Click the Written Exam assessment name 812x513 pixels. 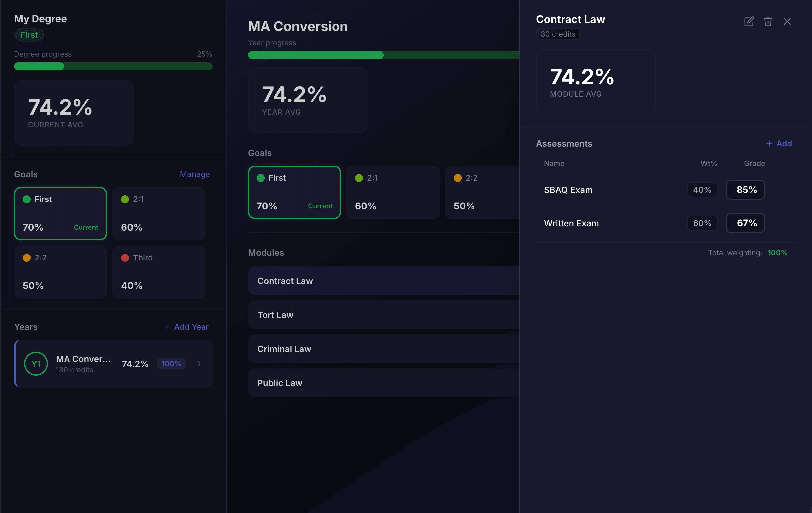571,223
